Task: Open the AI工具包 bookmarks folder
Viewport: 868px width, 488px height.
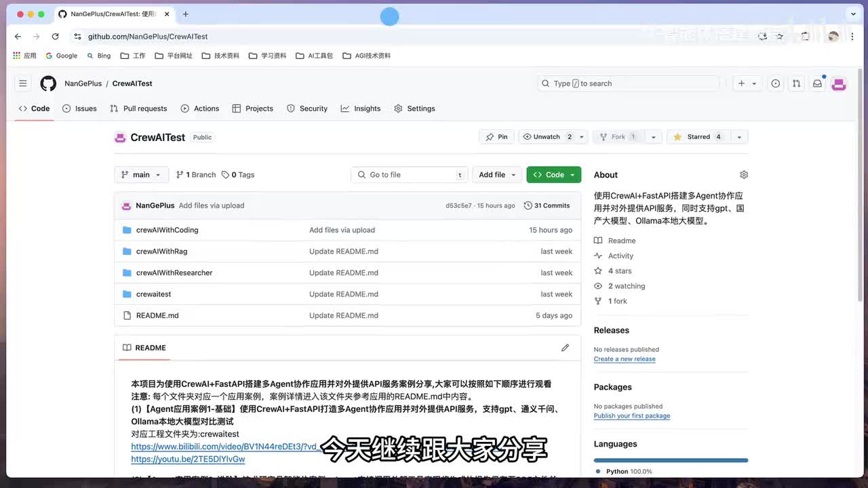Action: pos(315,56)
